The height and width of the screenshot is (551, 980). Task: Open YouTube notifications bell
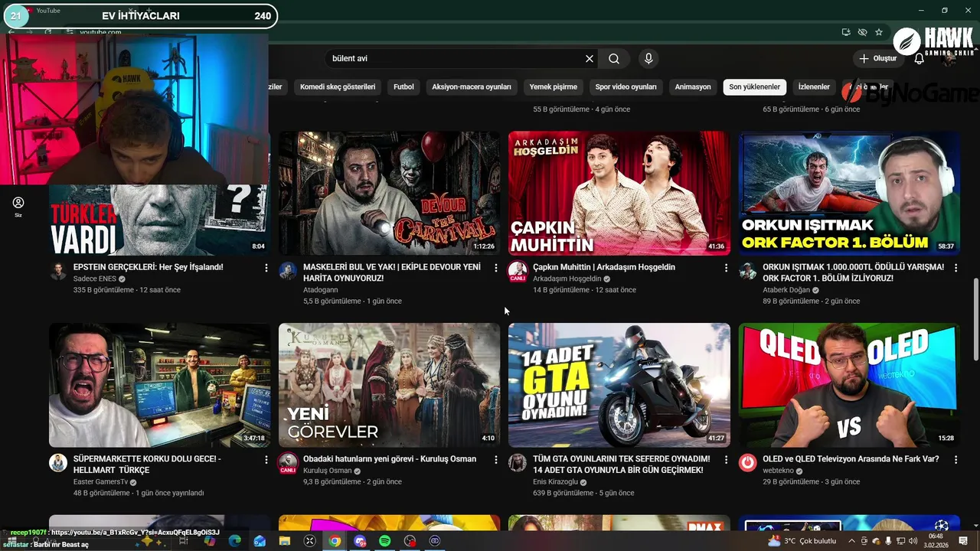click(x=920, y=58)
